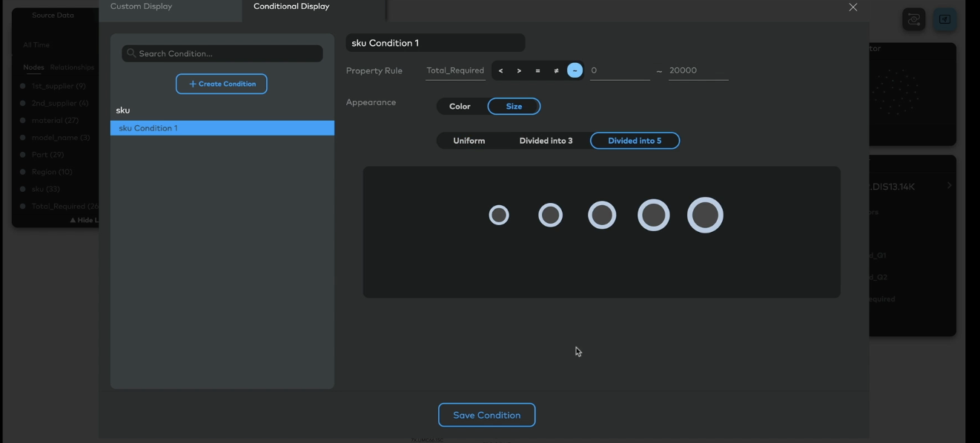Save the condition
The width and height of the screenshot is (980, 443).
point(486,415)
